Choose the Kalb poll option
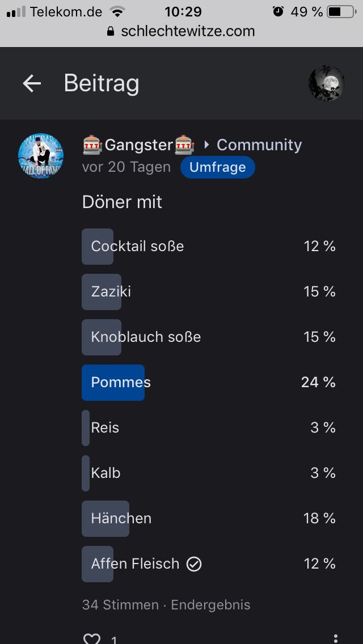Image resolution: width=363 pixels, height=644 pixels. click(x=209, y=473)
